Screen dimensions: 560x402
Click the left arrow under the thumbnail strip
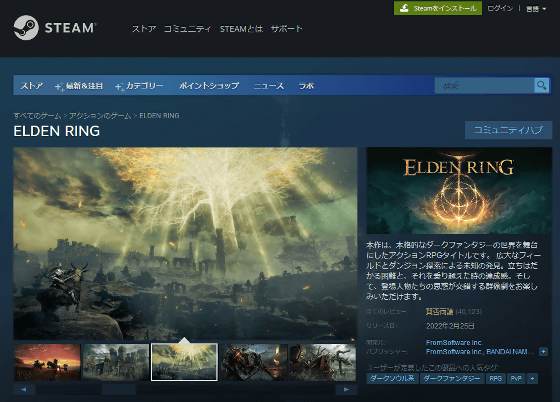[x=24, y=389]
